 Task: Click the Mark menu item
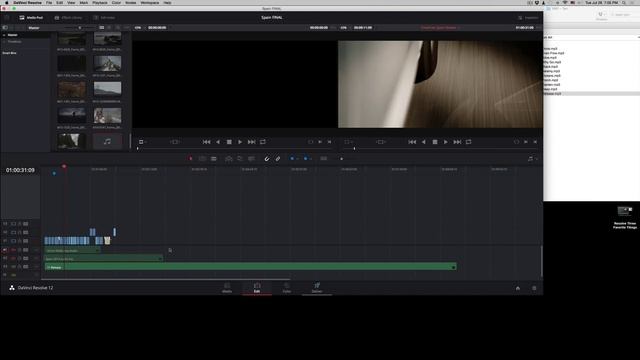[84, 2]
